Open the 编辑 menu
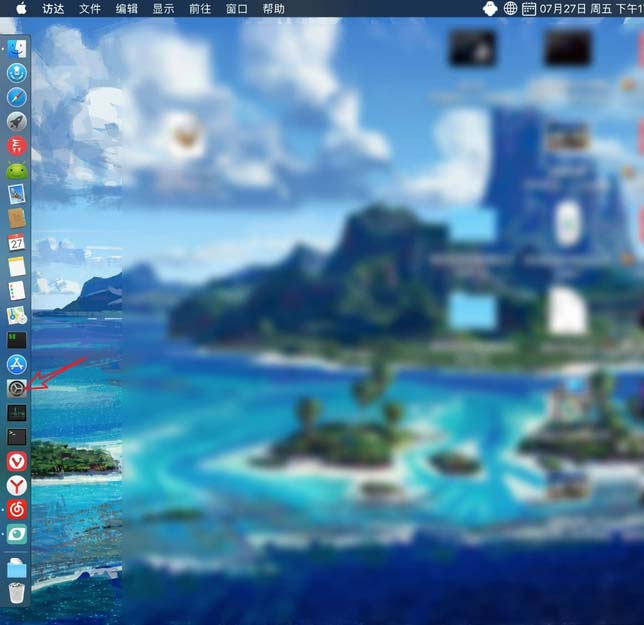Image resolution: width=644 pixels, height=625 pixels. pos(126,9)
